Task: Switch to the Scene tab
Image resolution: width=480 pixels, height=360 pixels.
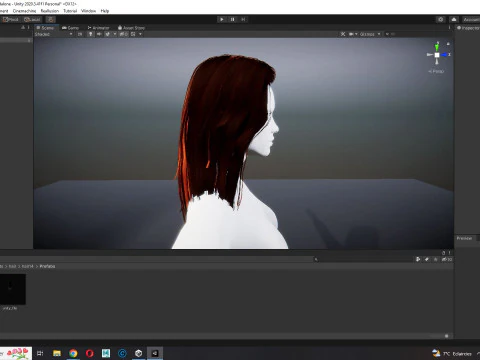Action: tap(45, 28)
